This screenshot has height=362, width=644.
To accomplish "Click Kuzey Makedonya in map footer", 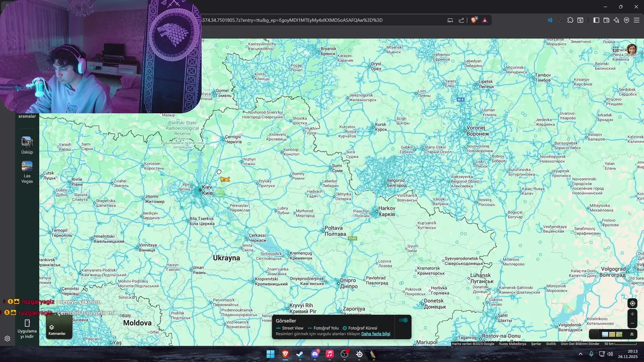I will [512, 344].
